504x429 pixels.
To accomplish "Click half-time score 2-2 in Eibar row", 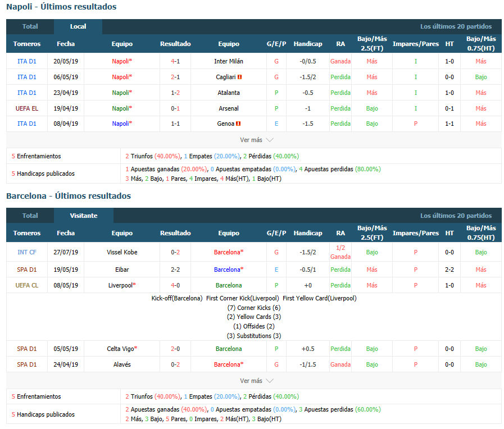I will (x=449, y=270).
